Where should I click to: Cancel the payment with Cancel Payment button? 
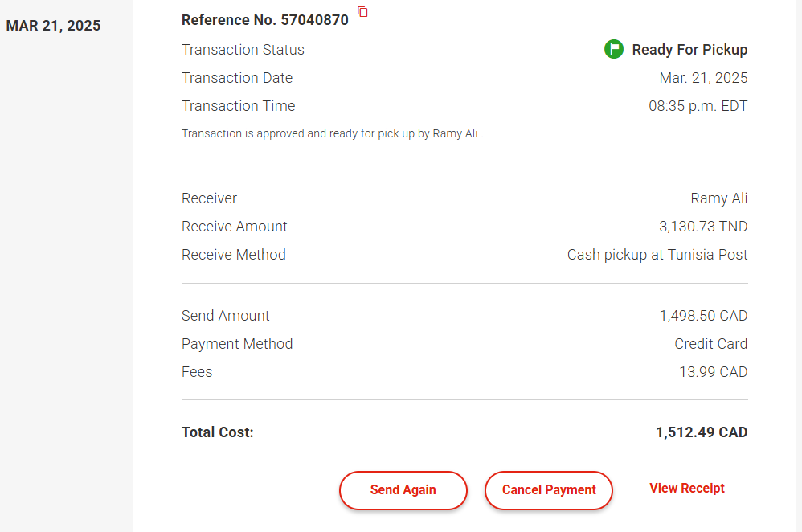[x=549, y=490]
